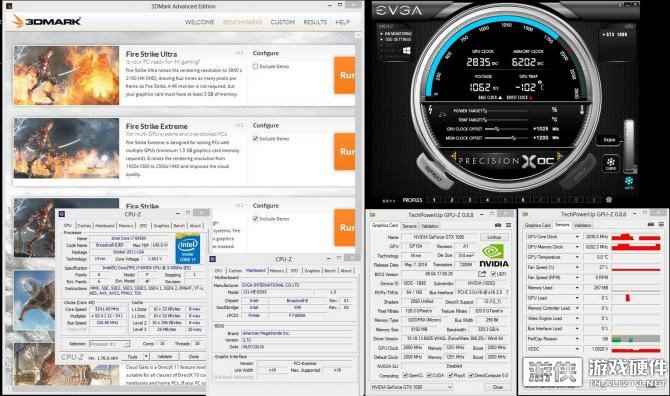Open the GPU Temperature sensor dropdown

[x=577, y=257]
